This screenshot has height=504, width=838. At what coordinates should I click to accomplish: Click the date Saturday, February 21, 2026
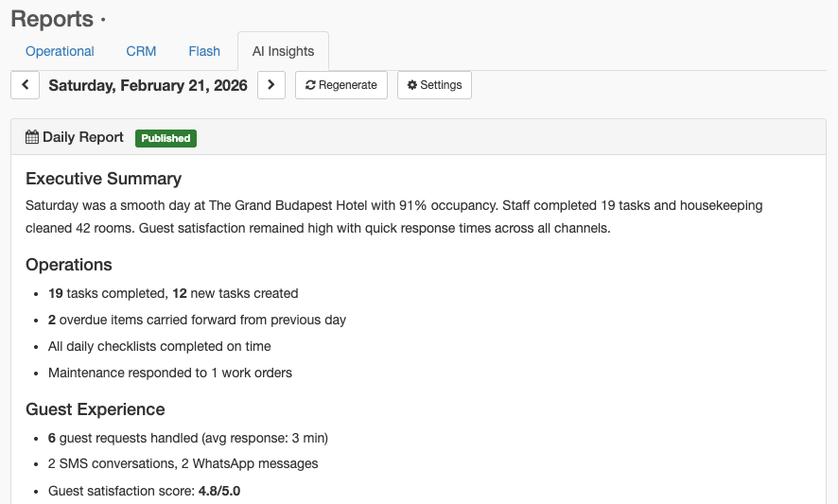click(x=148, y=85)
